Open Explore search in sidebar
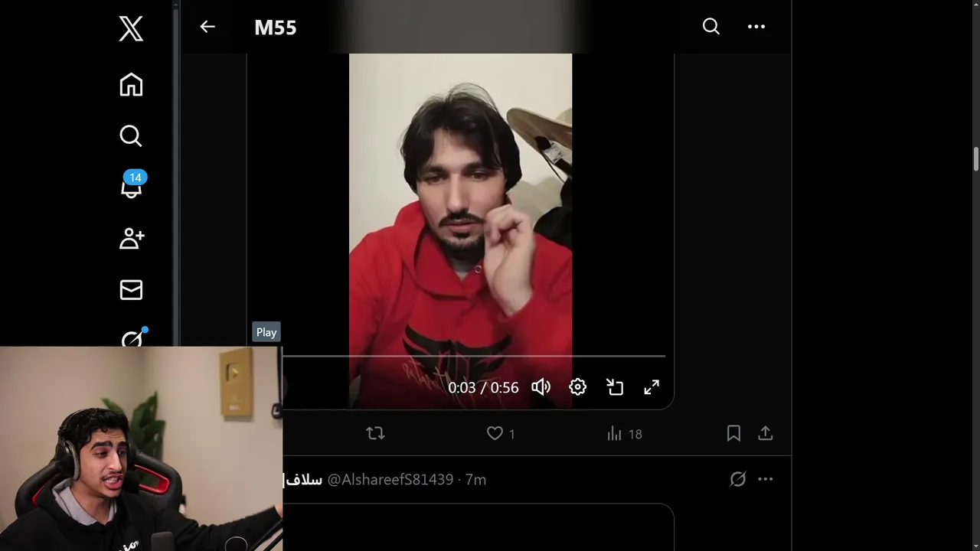Image resolution: width=980 pixels, height=551 pixels. [x=131, y=135]
